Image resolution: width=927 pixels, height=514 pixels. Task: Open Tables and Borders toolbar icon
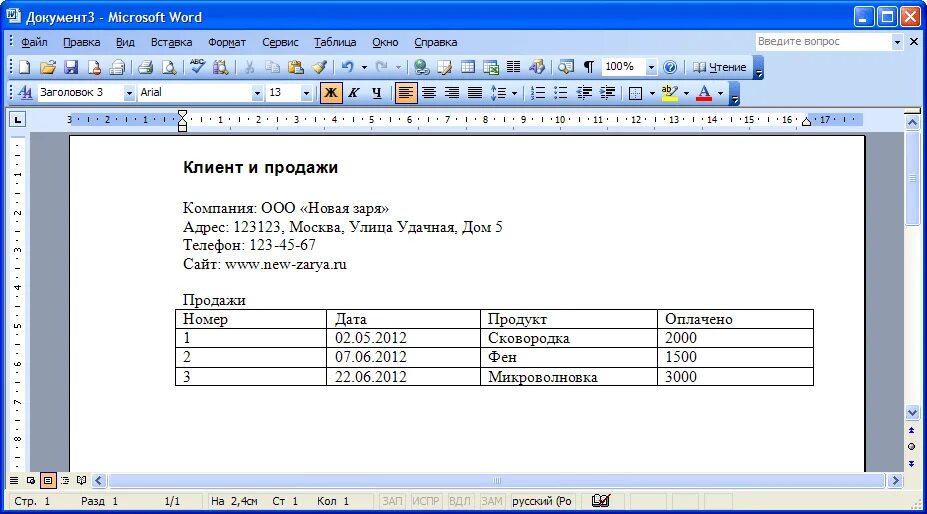pyautogui.click(x=445, y=67)
